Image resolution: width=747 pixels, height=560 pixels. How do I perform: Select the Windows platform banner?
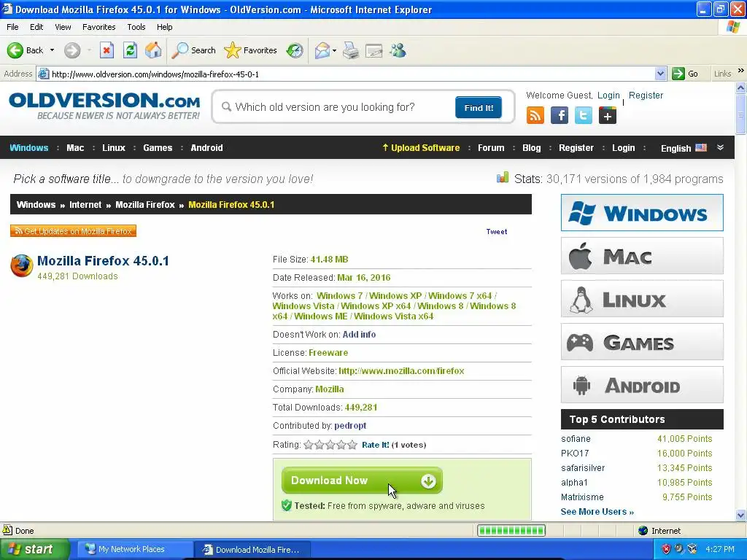pyautogui.click(x=642, y=212)
